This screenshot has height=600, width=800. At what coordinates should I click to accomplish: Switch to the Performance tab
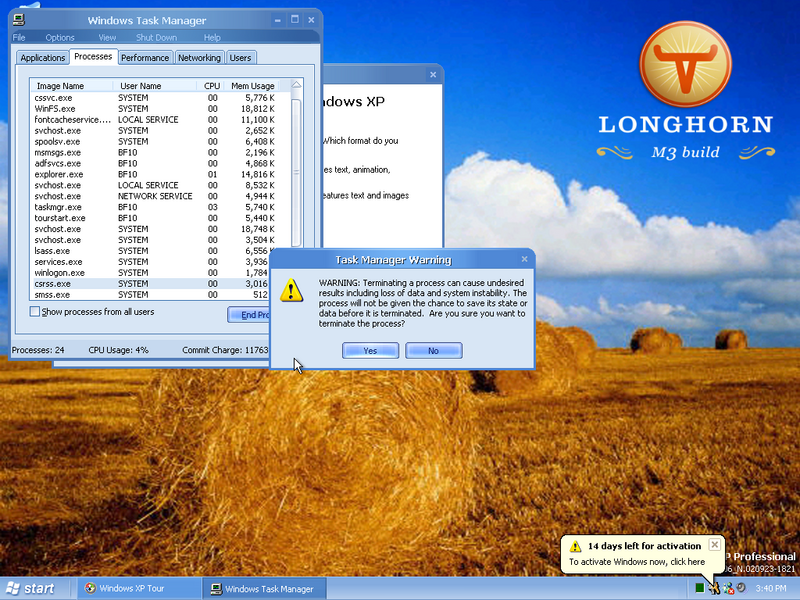point(145,58)
